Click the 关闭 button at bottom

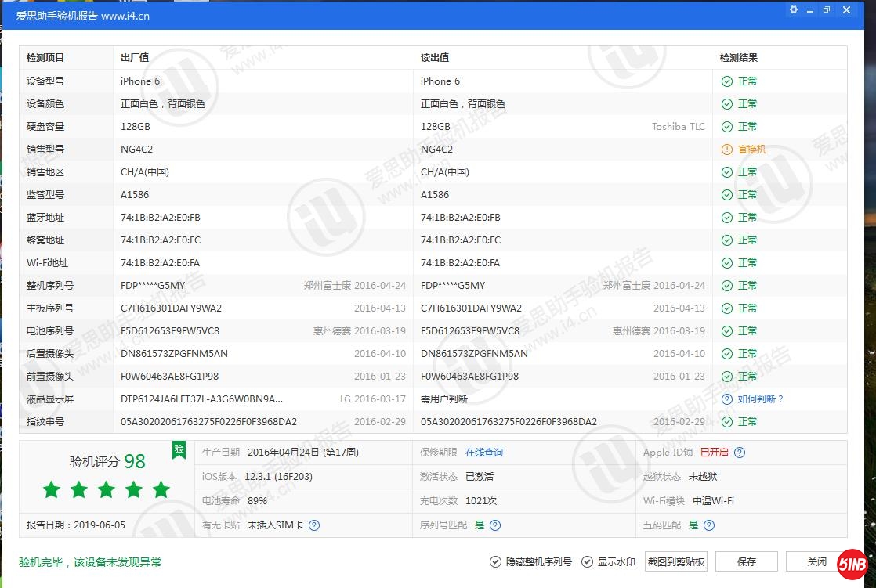(x=816, y=562)
